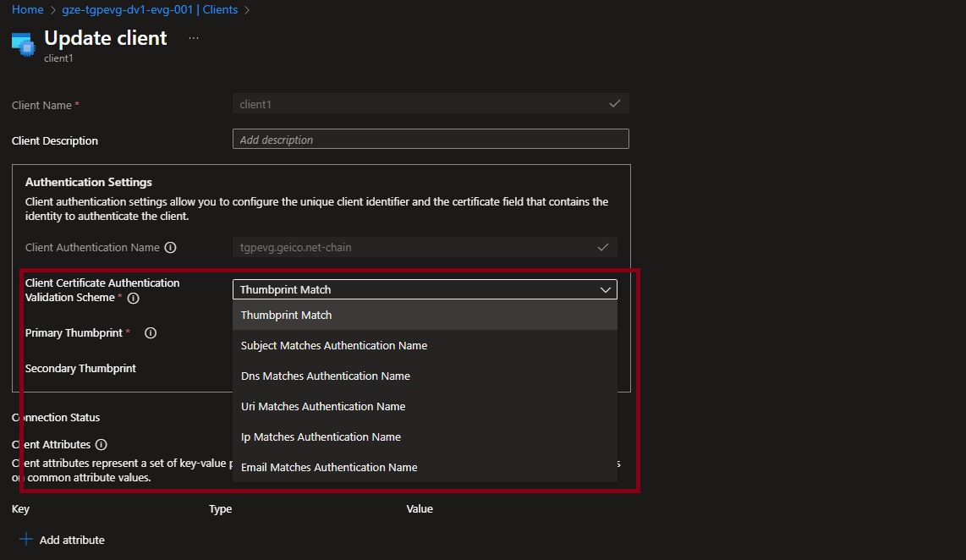Open gze-tgpevg-dv1-evg-001 Clients breadcrumb
The width and height of the screenshot is (966, 560).
[150, 10]
